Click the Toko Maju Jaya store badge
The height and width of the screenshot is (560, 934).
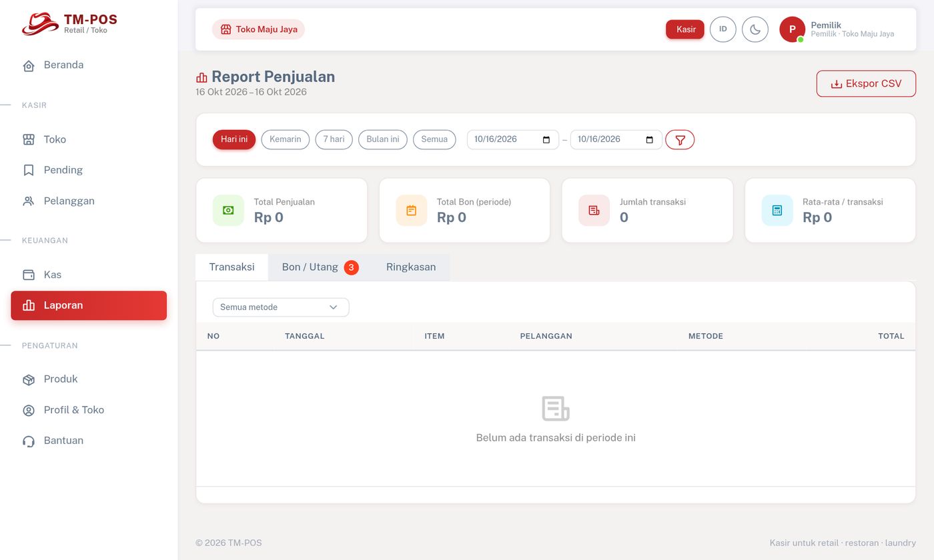[258, 29]
